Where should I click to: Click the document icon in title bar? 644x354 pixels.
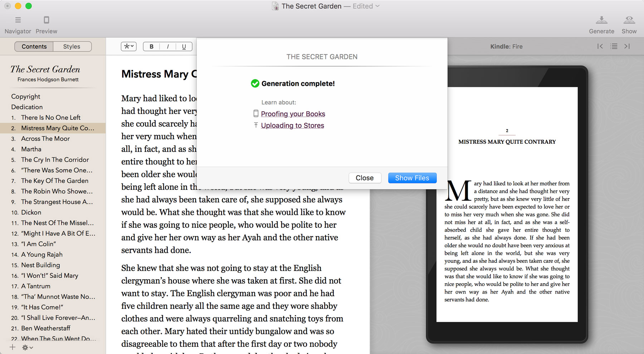[275, 6]
